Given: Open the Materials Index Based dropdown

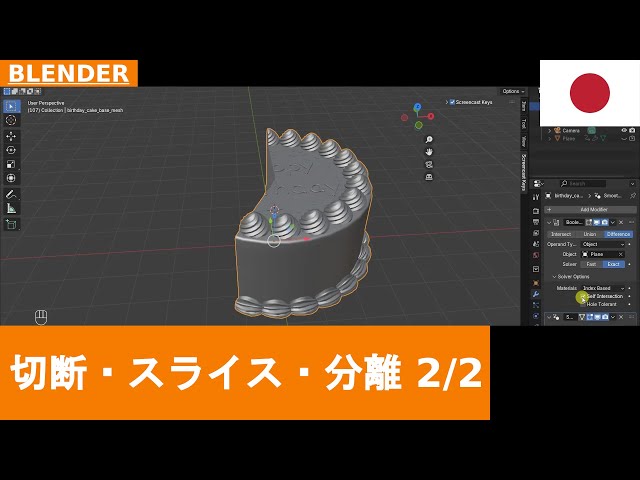Looking at the screenshot, I should 603,288.
